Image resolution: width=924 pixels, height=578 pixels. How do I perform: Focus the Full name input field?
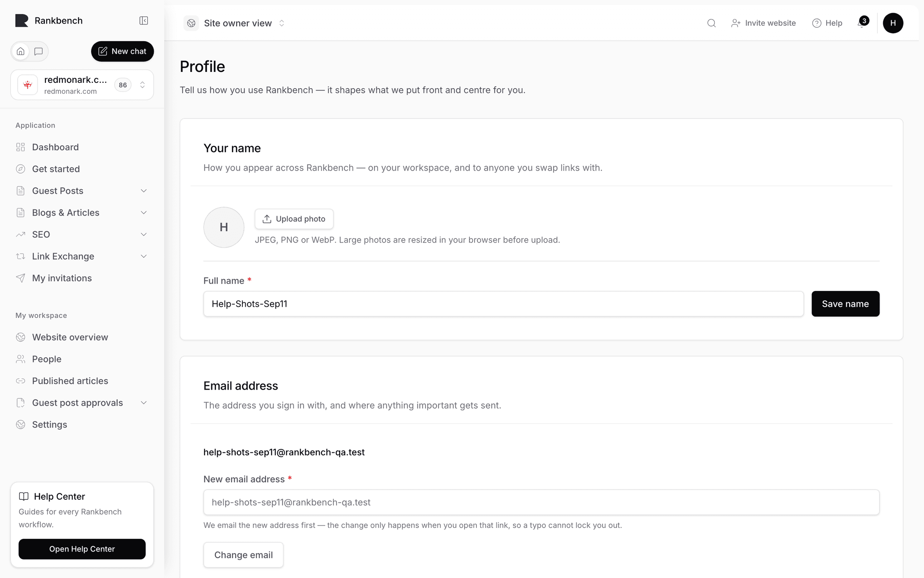tap(503, 304)
